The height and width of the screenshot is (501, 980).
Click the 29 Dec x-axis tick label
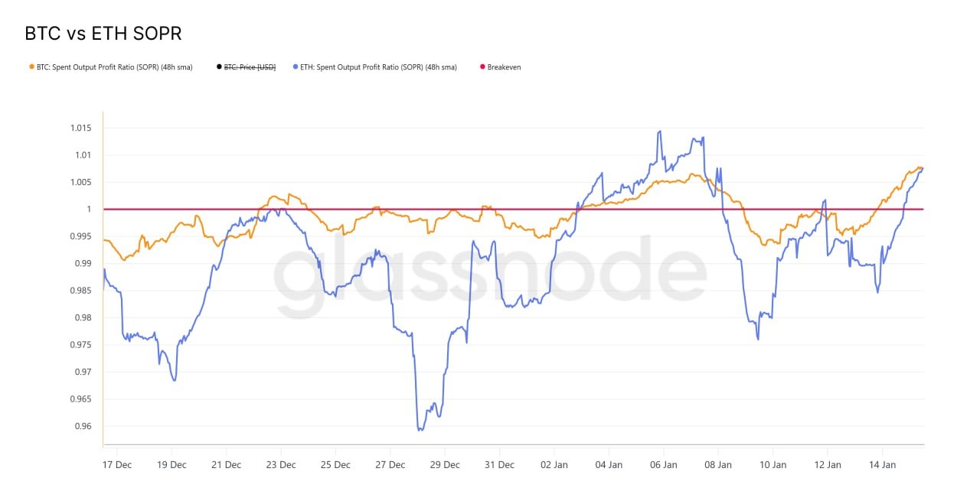pyautogui.click(x=445, y=464)
